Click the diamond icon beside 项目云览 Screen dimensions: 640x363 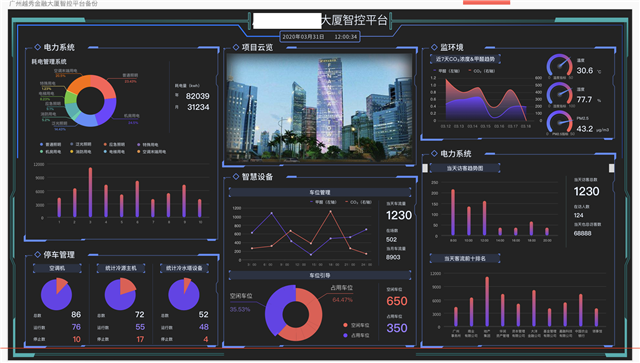(236, 47)
